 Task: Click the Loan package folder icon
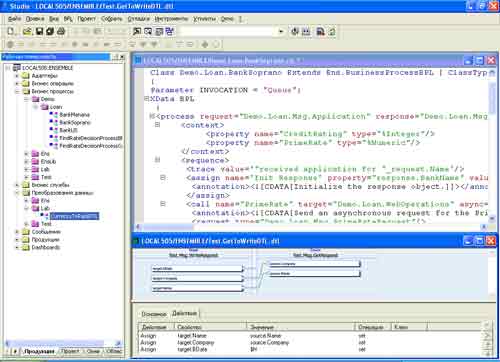point(45,107)
